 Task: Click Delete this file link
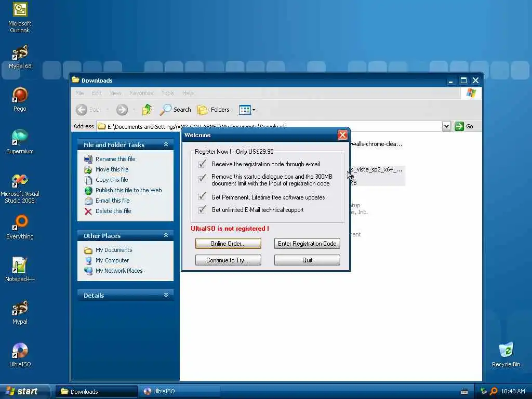click(113, 211)
